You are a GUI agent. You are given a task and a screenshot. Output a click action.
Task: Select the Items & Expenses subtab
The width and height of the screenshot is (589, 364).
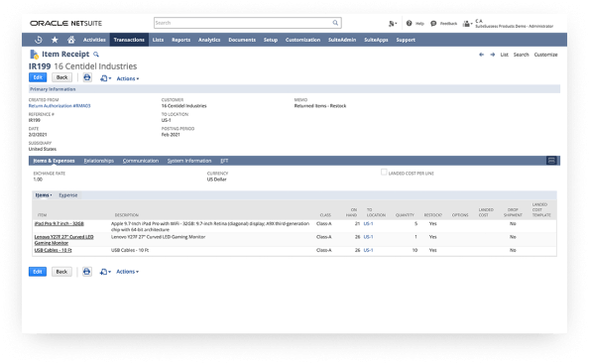pos(54,161)
